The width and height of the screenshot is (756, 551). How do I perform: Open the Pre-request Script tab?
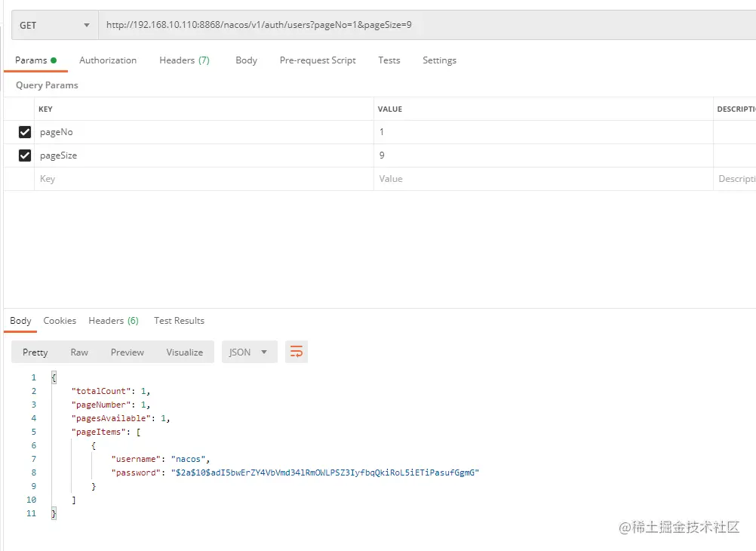pos(318,60)
